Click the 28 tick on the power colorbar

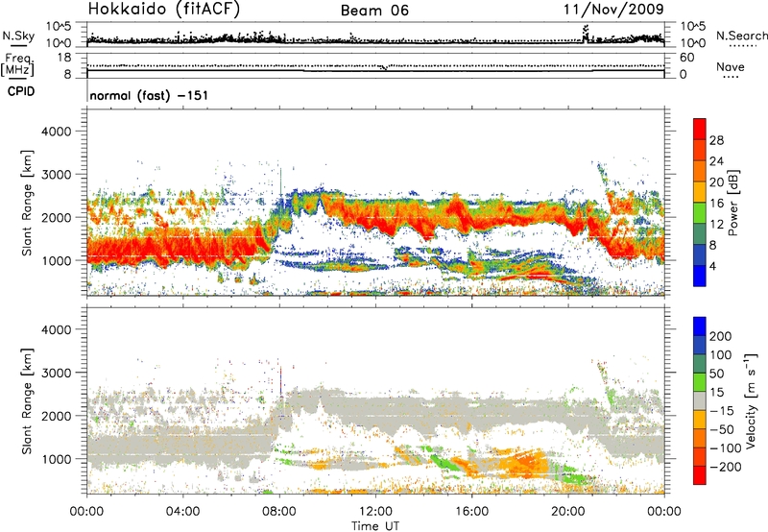pos(716,140)
